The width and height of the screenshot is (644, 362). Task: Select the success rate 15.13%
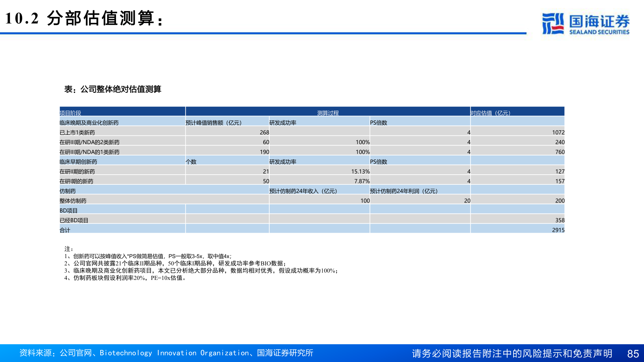coord(360,171)
